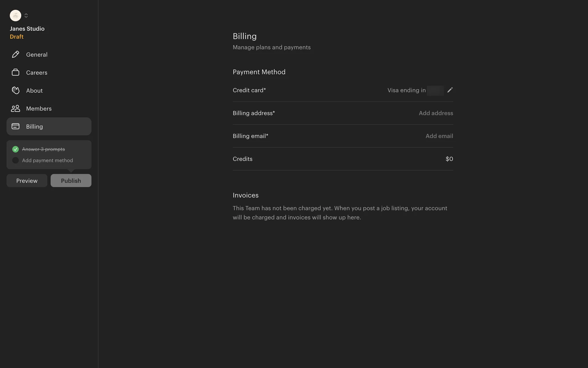588x368 pixels.
Task: Click the Add address link
Action: (x=435, y=113)
